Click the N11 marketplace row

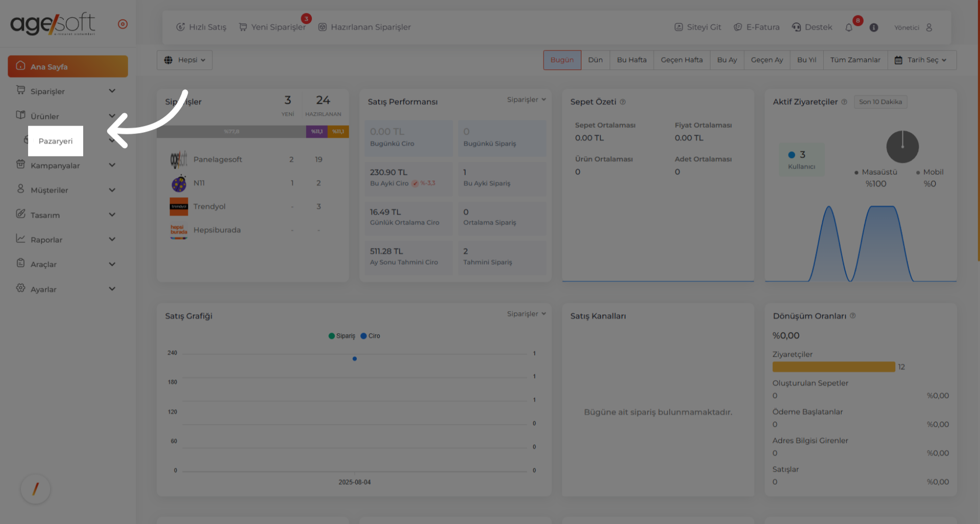point(253,183)
